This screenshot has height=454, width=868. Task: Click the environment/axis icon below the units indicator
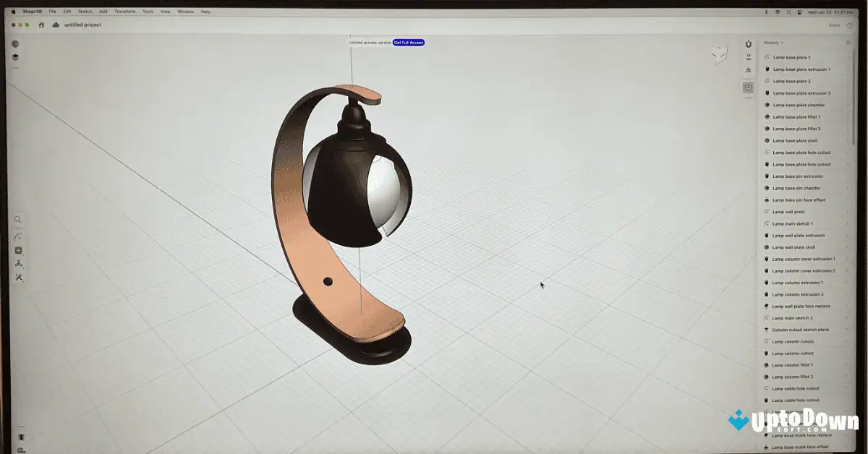coord(748,70)
